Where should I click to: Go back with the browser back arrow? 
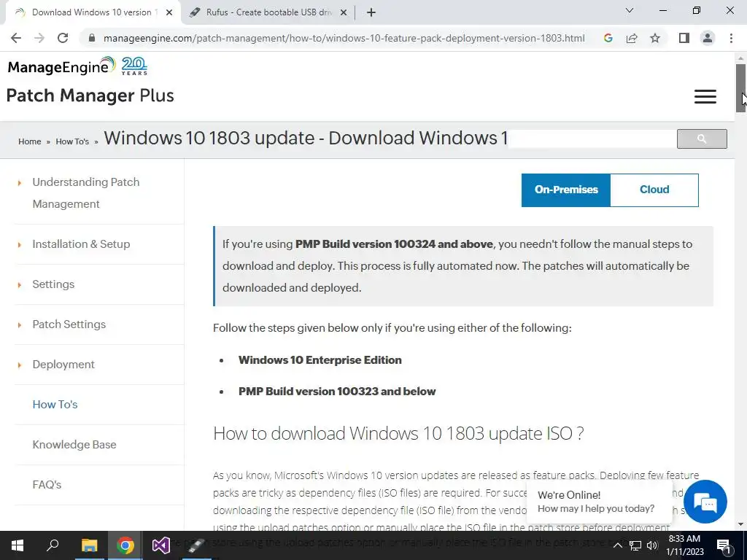point(16,38)
